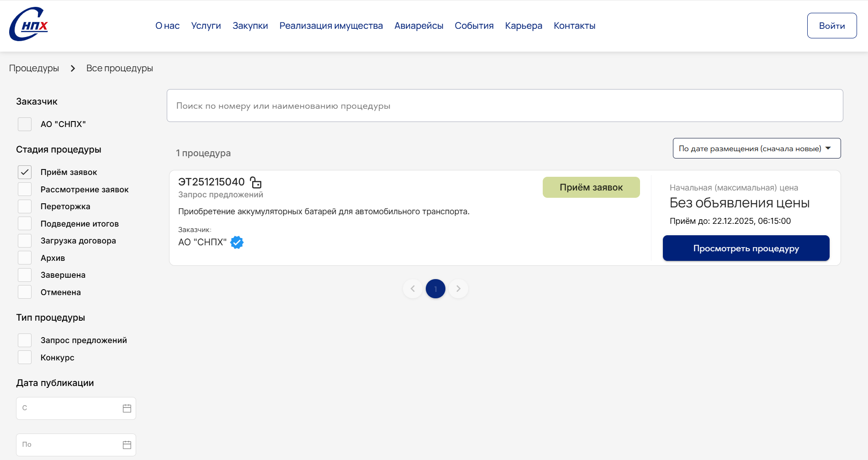868x460 pixels.
Task: Click the procedure title about аккумуляторных батарей
Action: (x=324, y=211)
